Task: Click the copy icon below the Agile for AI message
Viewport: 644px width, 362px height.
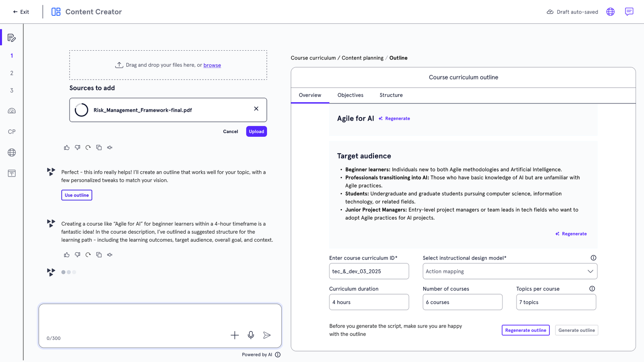Action: click(99, 255)
